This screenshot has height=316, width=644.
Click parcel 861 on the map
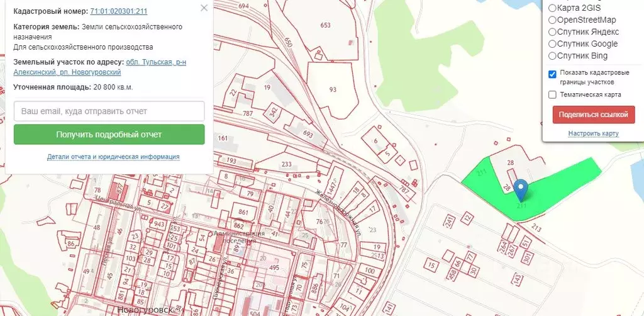click(243, 212)
